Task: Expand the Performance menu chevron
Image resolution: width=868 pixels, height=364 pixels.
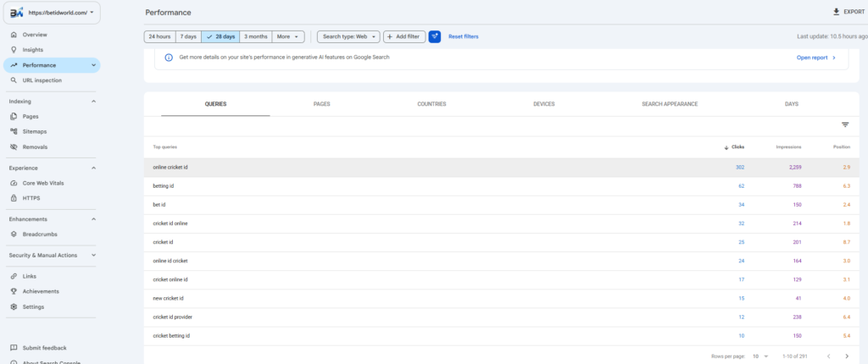Action: [x=93, y=65]
